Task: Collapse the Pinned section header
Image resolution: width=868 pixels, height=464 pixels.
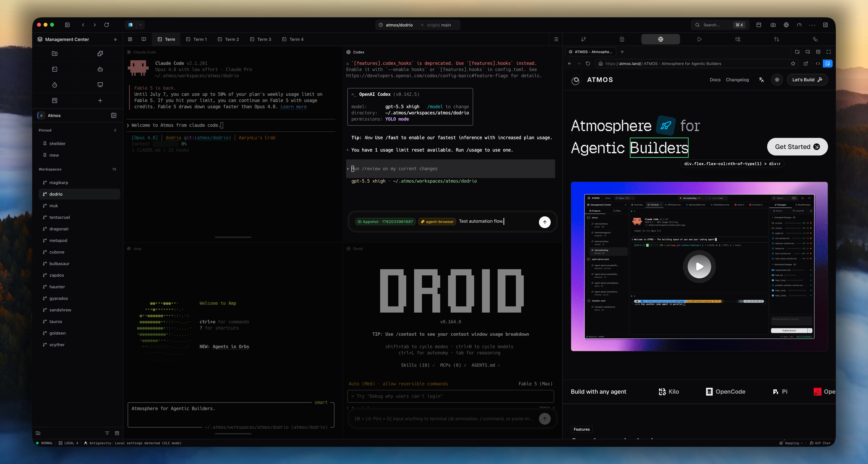Action: coord(45,130)
